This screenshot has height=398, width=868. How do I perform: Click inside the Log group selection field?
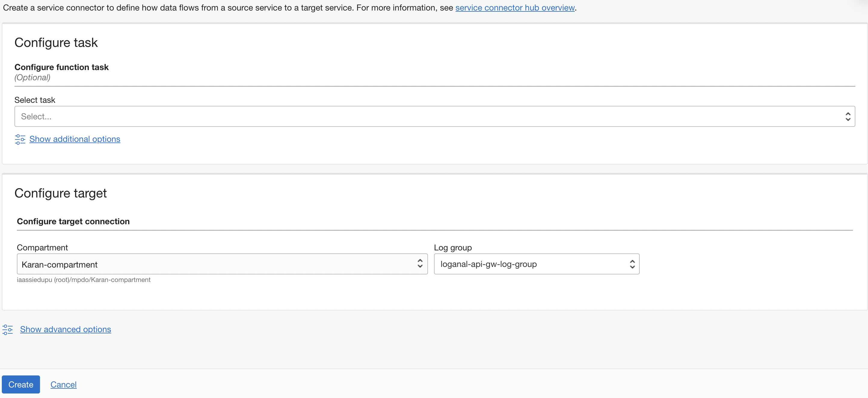click(506, 264)
